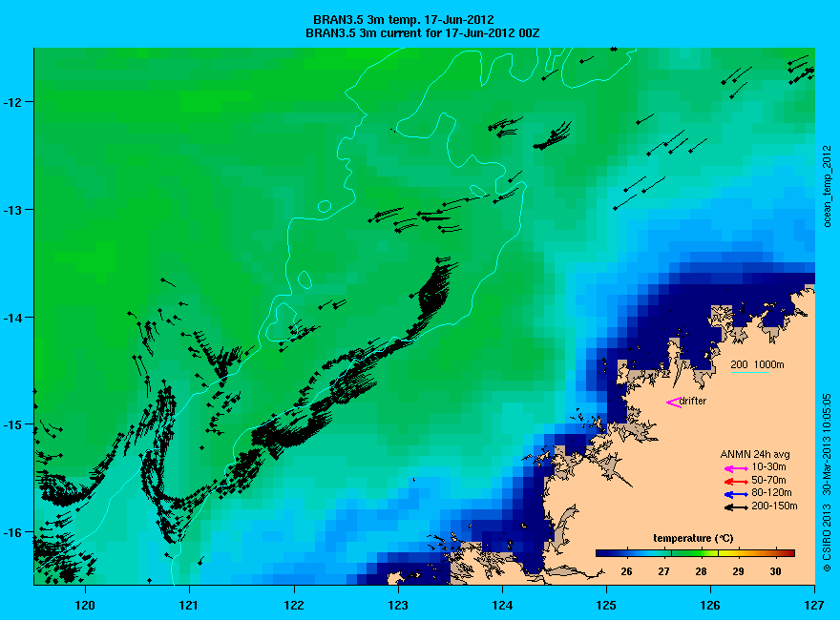Screen dimensions: 840x620
Task: Click the latitude axis label -12
Action: (x=11, y=102)
